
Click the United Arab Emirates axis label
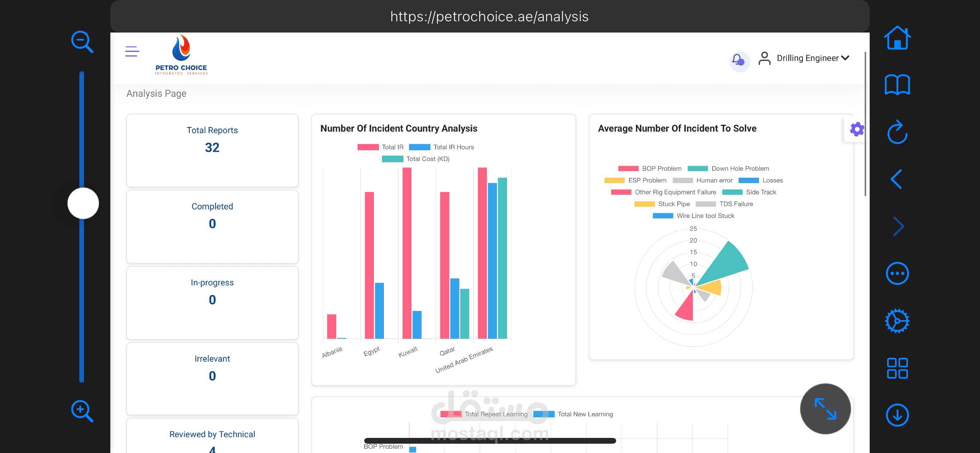click(464, 359)
